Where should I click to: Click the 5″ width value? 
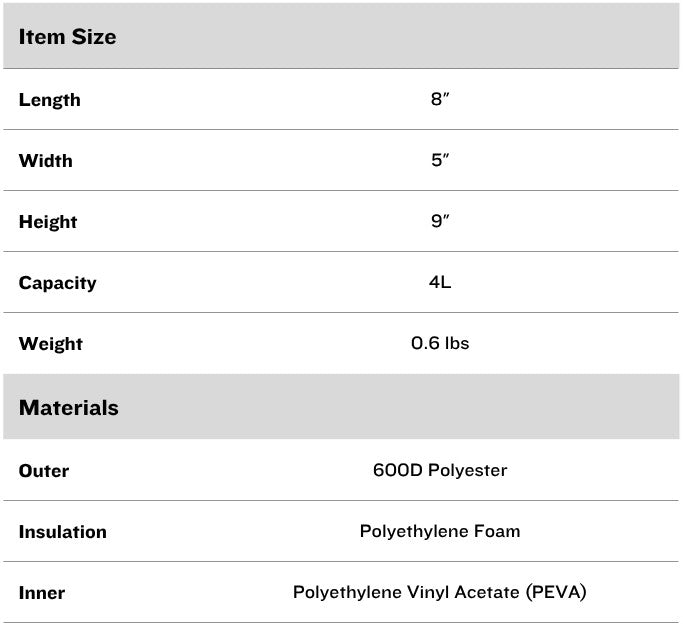(x=440, y=161)
